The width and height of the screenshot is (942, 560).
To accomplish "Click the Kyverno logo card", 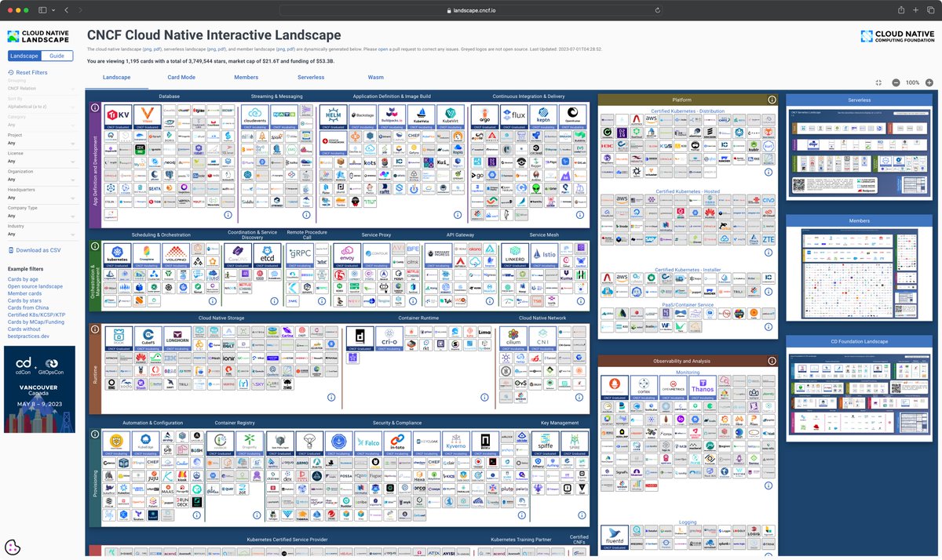I will 455,444.
